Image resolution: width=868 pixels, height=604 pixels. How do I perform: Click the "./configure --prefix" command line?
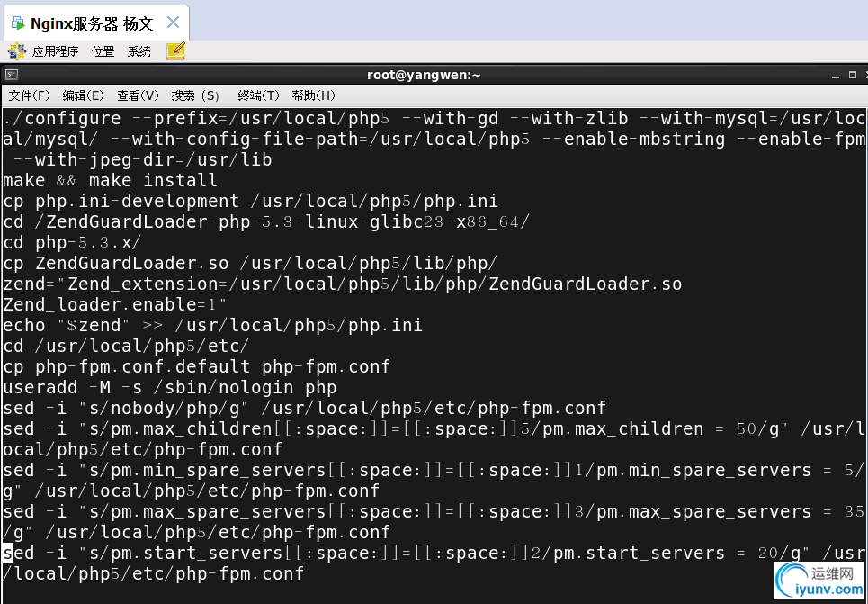[434, 139]
